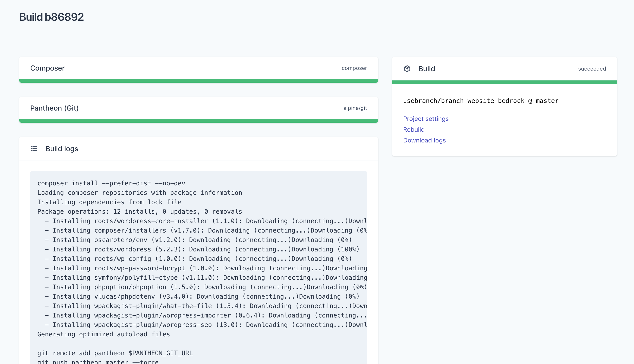The width and height of the screenshot is (634, 364).
Task: Click the Rebuild link
Action: pyautogui.click(x=414, y=129)
